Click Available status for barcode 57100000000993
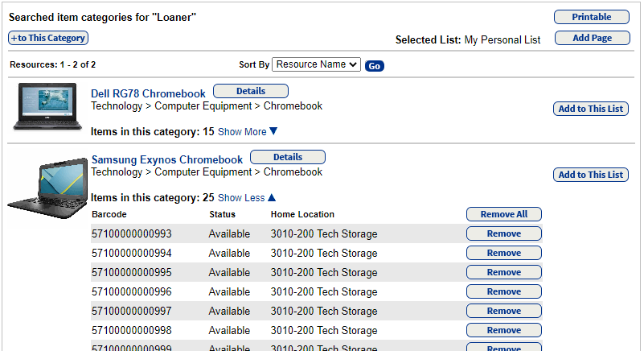 (x=229, y=233)
